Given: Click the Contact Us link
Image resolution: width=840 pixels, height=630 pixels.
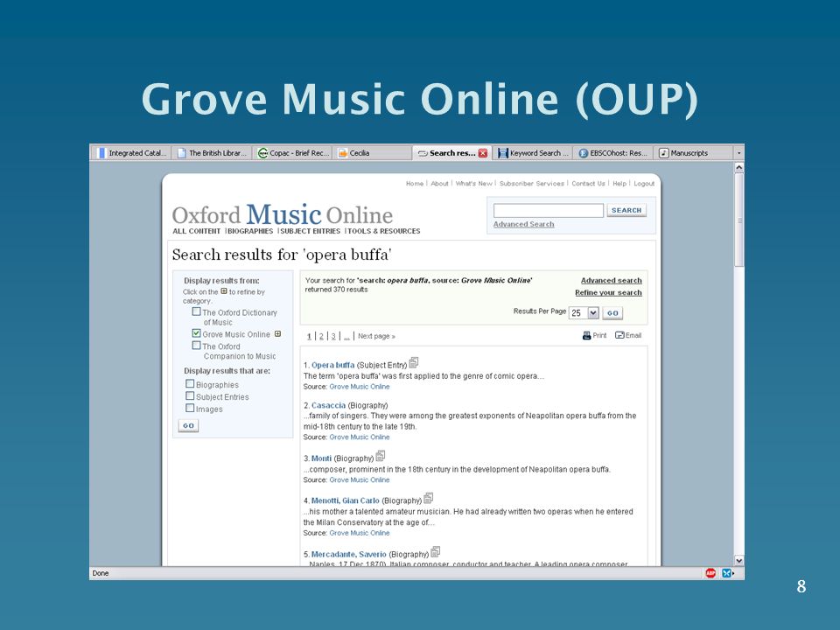Looking at the screenshot, I should click(588, 183).
